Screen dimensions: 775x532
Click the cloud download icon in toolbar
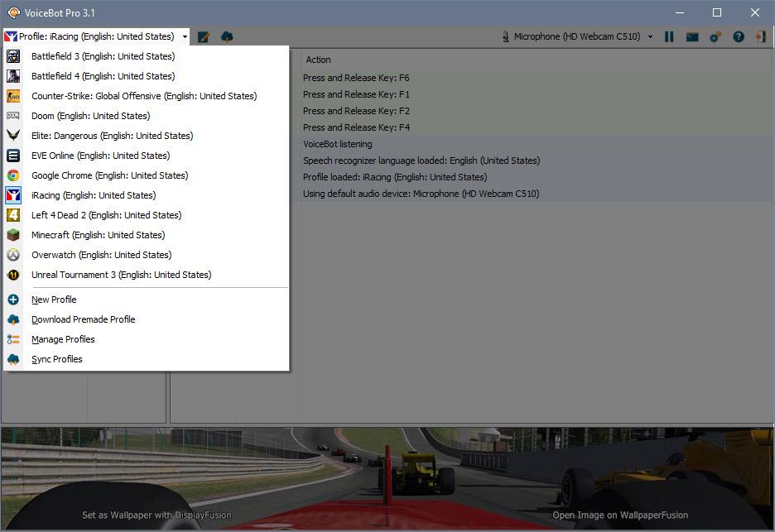click(227, 36)
